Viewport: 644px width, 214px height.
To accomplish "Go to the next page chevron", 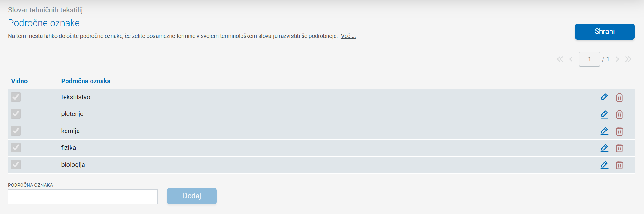I will (x=617, y=59).
